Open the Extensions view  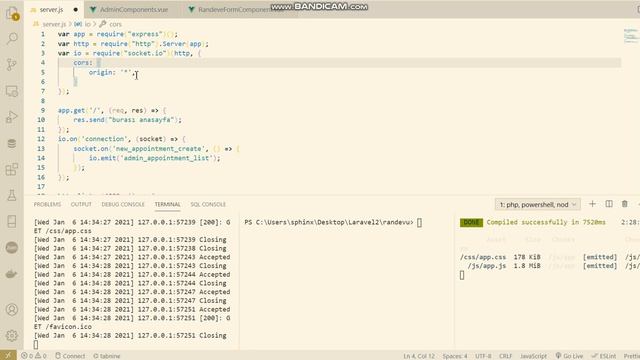12,169
